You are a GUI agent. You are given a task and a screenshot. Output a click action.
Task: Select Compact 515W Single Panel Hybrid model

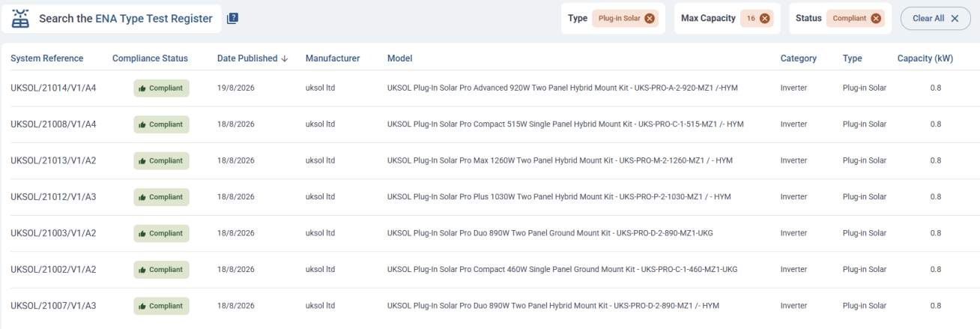click(x=566, y=124)
